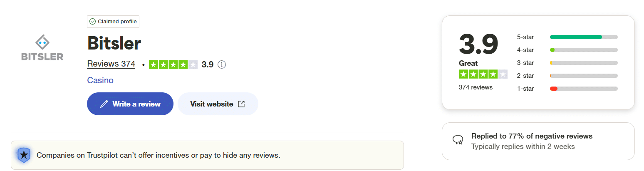
Task: Click the 2-star rating bar
Action: (x=583, y=76)
